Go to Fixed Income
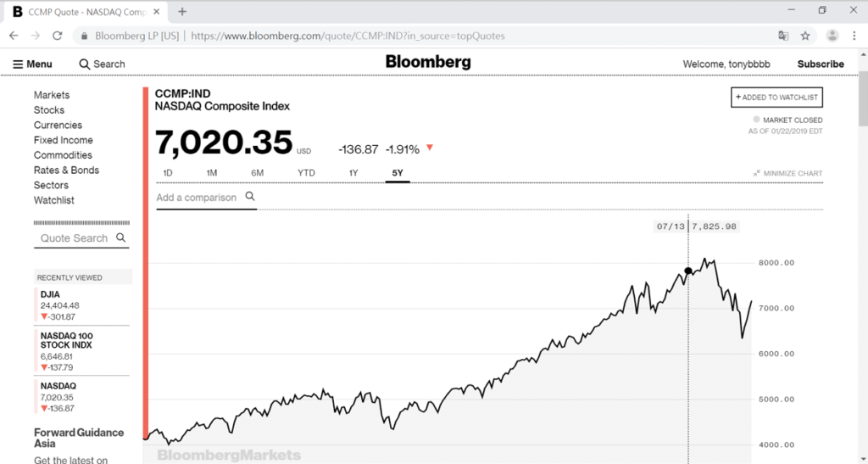This screenshot has height=464, width=868. [63, 140]
